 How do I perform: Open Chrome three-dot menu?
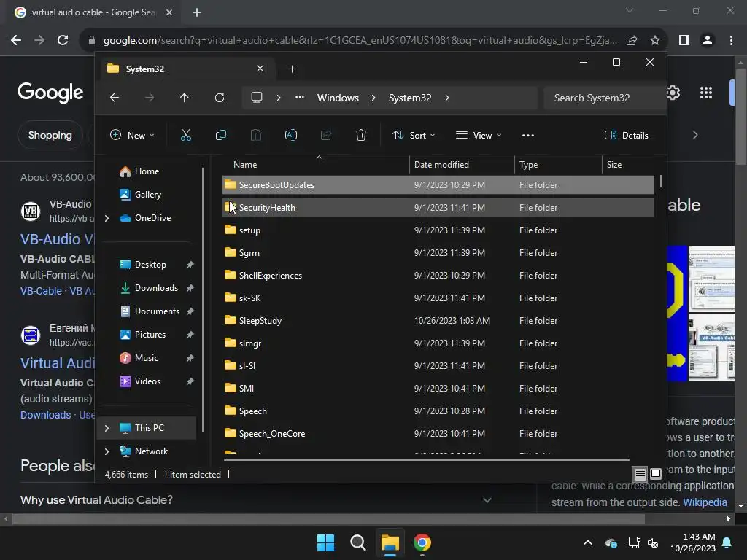(x=731, y=40)
